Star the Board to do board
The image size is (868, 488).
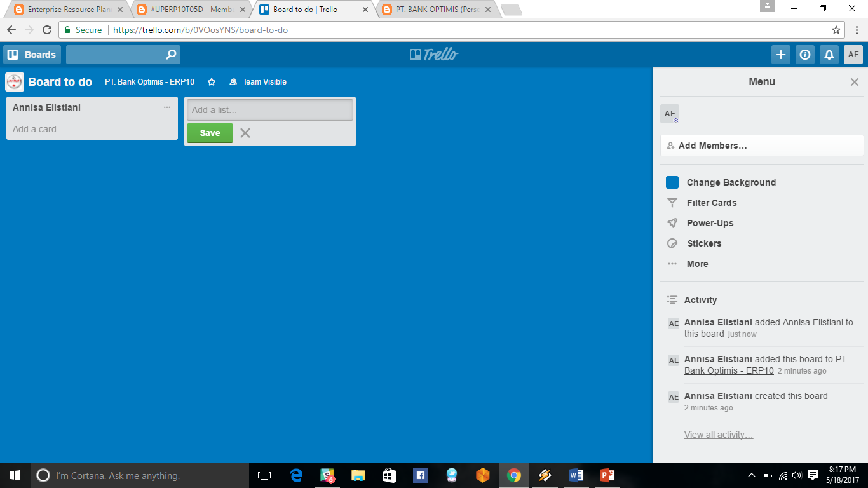pos(212,82)
